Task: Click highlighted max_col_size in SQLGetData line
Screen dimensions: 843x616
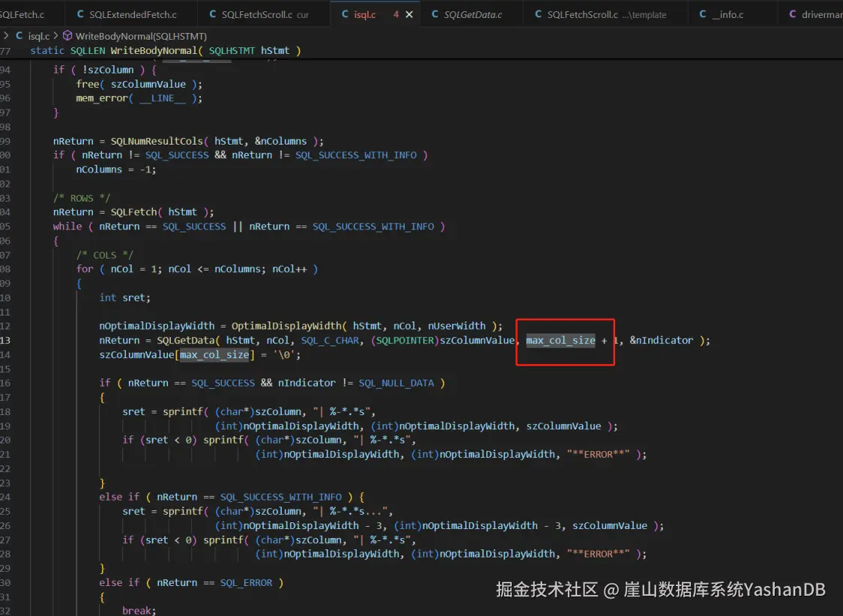Action: [561, 340]
